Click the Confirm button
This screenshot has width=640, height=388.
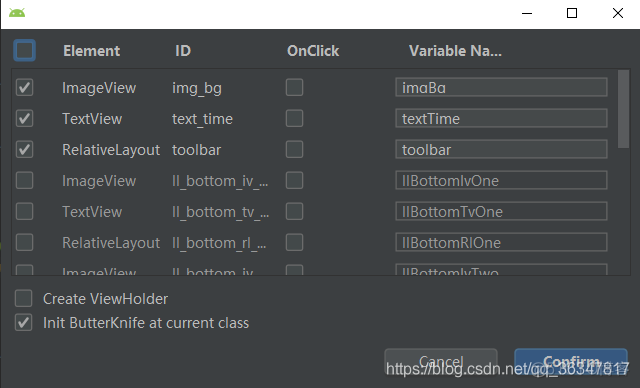pyautogui.click(x=571, y=361)
